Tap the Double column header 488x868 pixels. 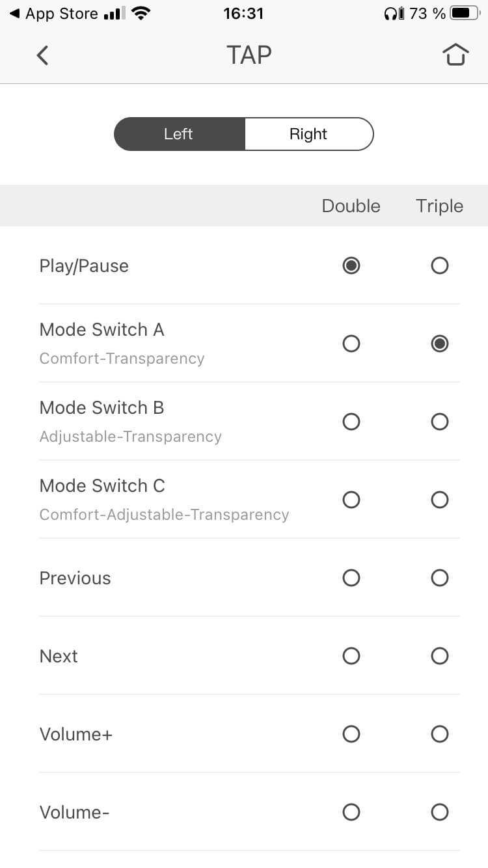pyautogui.click(x=351, y=206)
